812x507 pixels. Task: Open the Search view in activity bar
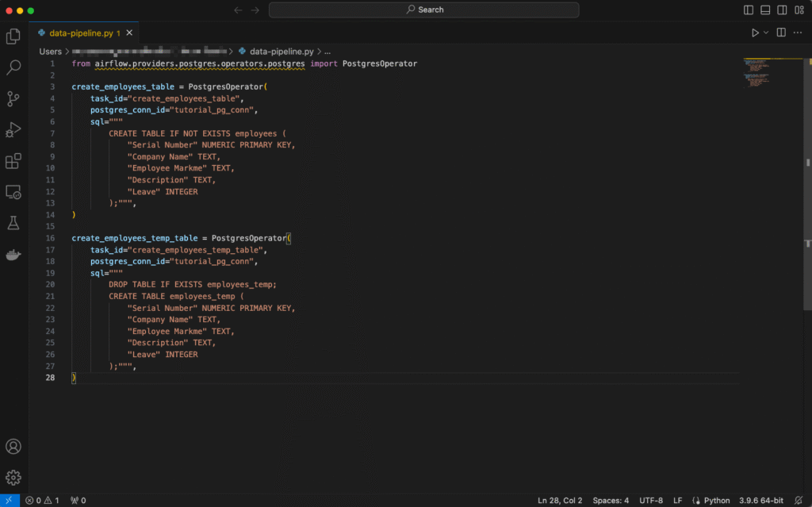click(x=13, y=67)
